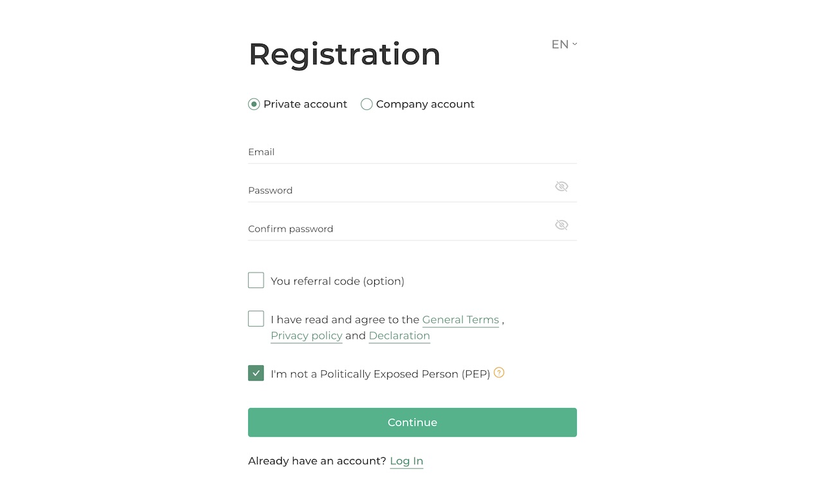The image size is (823, 504).
Task: Check the agree to General Terms box
Action: [256, 319]
